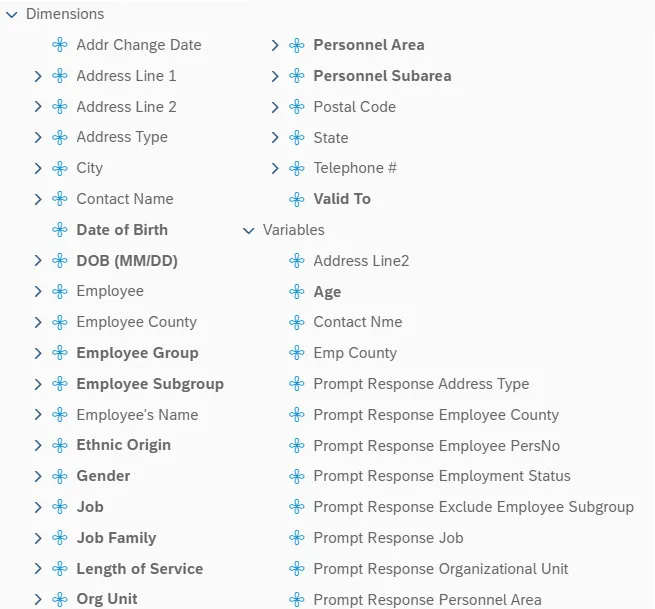
Task: Click the variable icon next to Age
Action: point(297,292)
